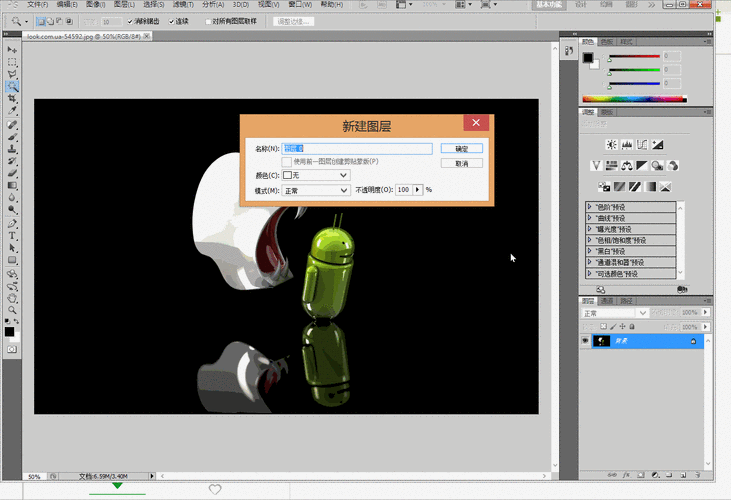
Task: Enable clipping mask checkbox in New Layer dialog
Action: (x=287, y=162)
